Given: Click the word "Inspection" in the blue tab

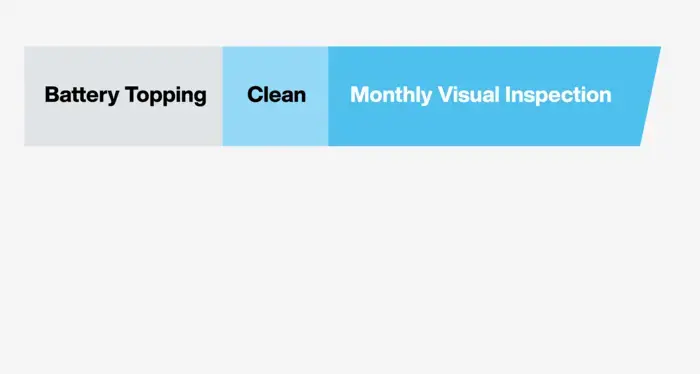Looking at the screenshot, I should (x=558, y=96).
